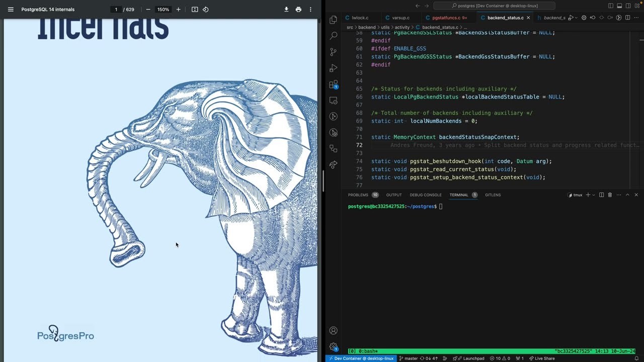The height and width of the screenshot is (362, 644).
Task: Switch to the Debug Console tab
Action: 426,195
